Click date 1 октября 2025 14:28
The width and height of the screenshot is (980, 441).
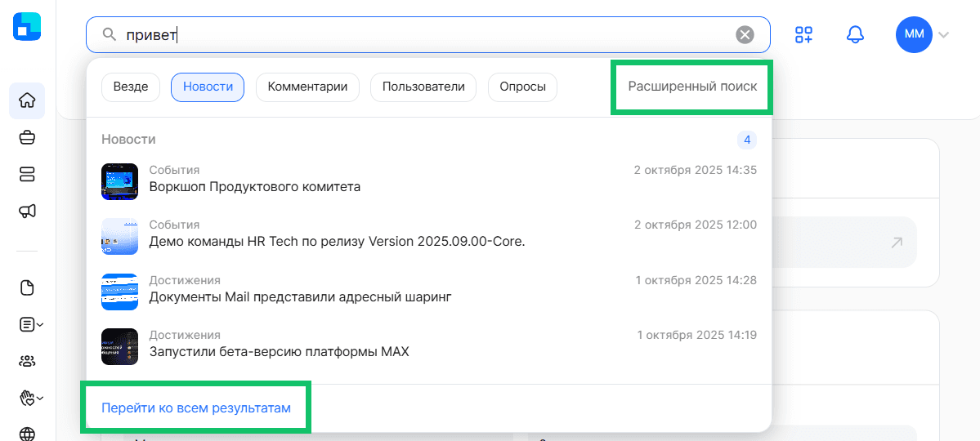coord(696,280)
